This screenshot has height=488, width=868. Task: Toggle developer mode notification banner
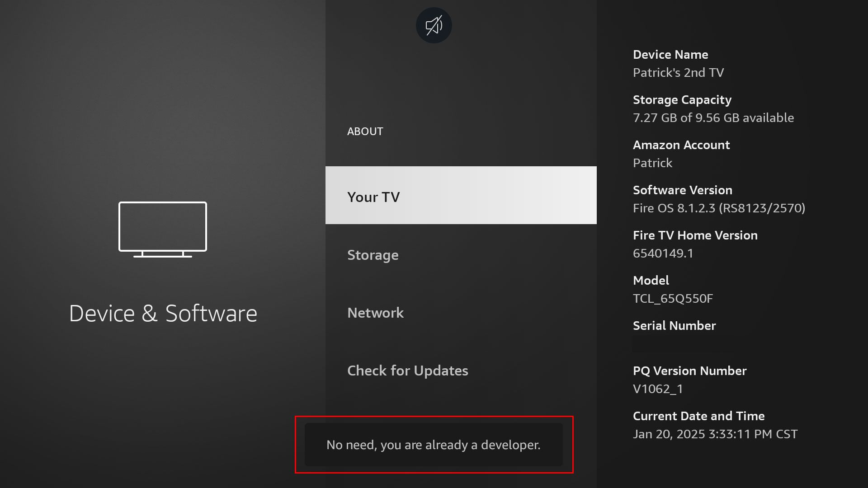click(434, 445)
